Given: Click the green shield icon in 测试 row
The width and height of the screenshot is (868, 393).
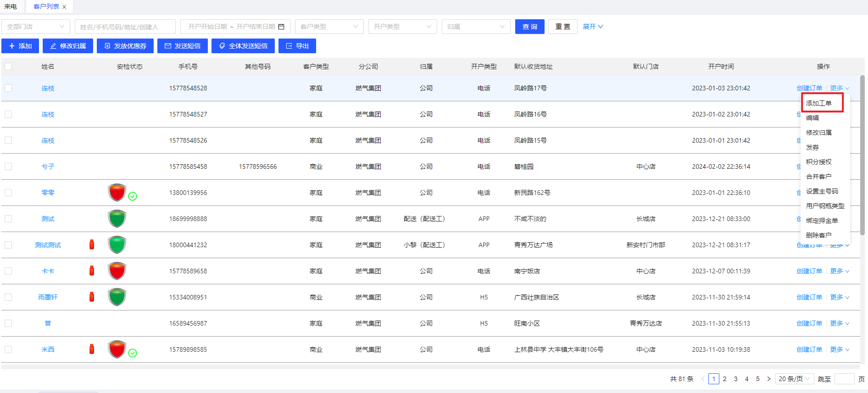Looking at the screenshot, I should pos(117,218).
